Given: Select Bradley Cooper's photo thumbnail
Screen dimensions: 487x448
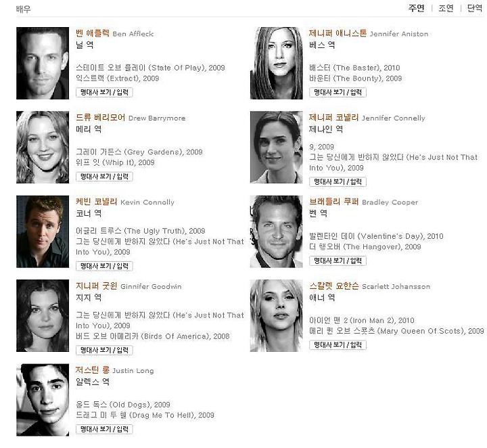Looking at the screenshot, I should (276, 231).
